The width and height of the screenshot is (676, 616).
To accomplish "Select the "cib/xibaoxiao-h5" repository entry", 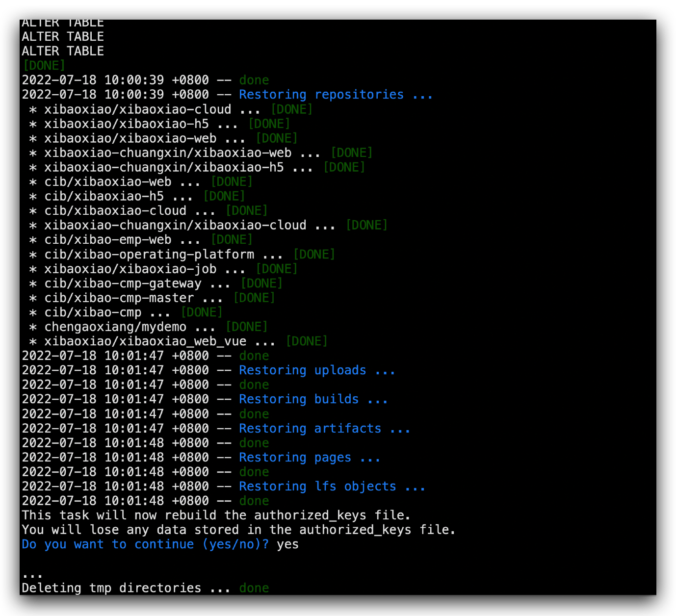I will point(104,196).
